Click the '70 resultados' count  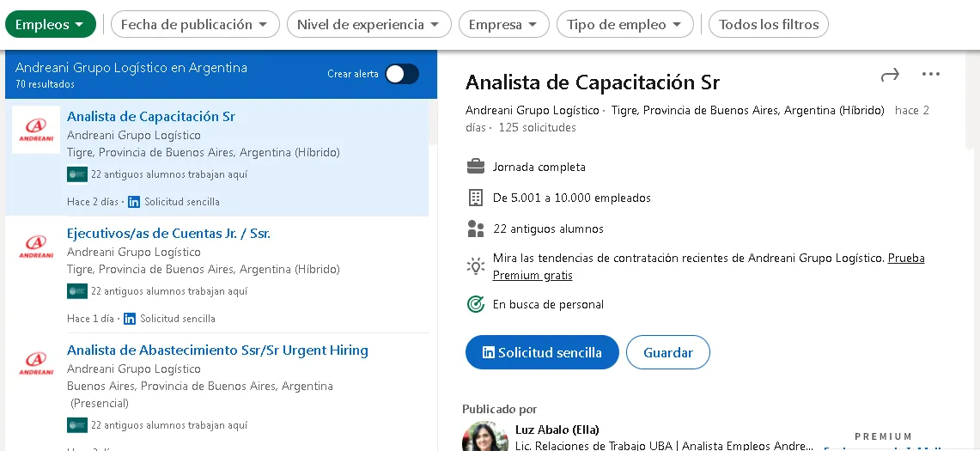45,84
